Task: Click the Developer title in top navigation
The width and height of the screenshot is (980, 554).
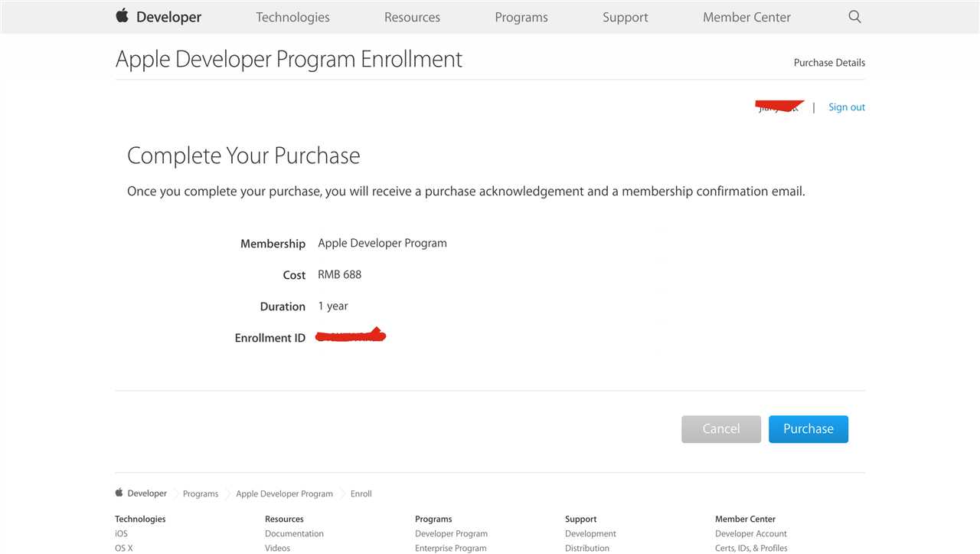Action: 168,17
